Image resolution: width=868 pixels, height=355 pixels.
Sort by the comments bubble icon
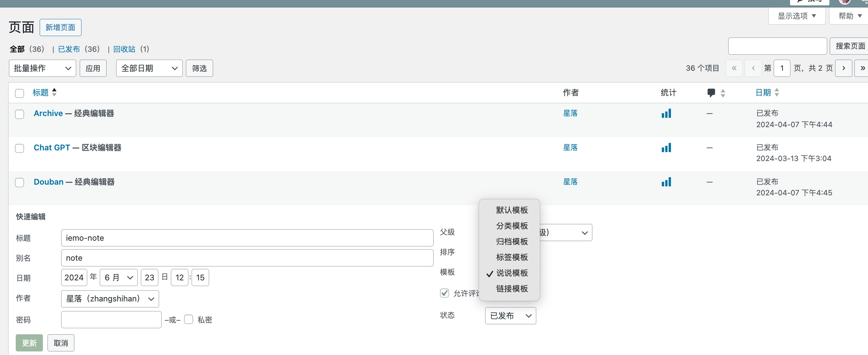(x=711, y=93)
